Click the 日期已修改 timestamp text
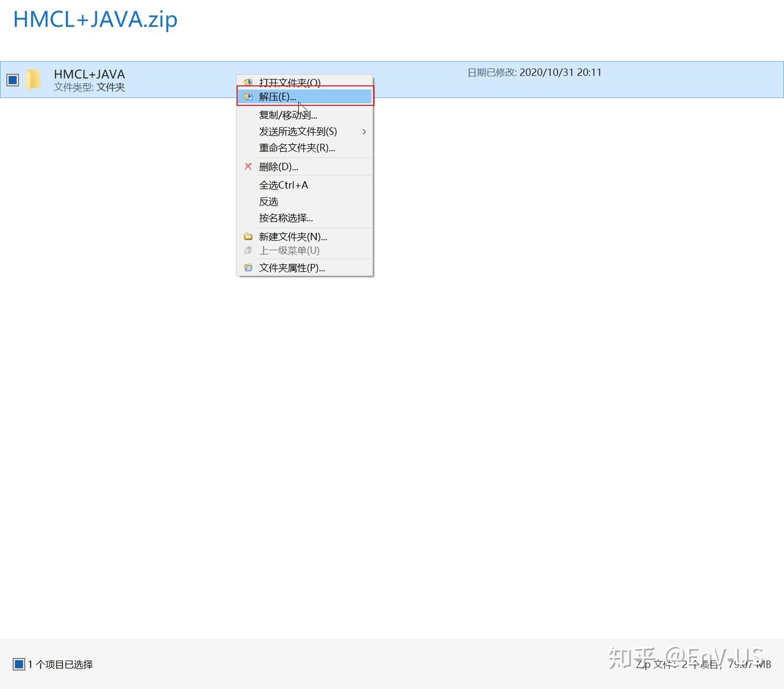This screenshot has width=784, height=689. point(535,72)
